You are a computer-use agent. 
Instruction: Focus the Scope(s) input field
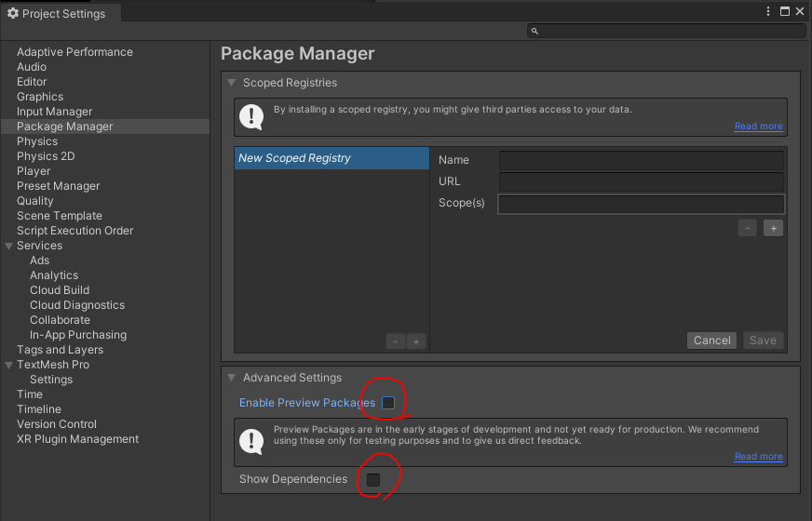click(x=641, y=204)
